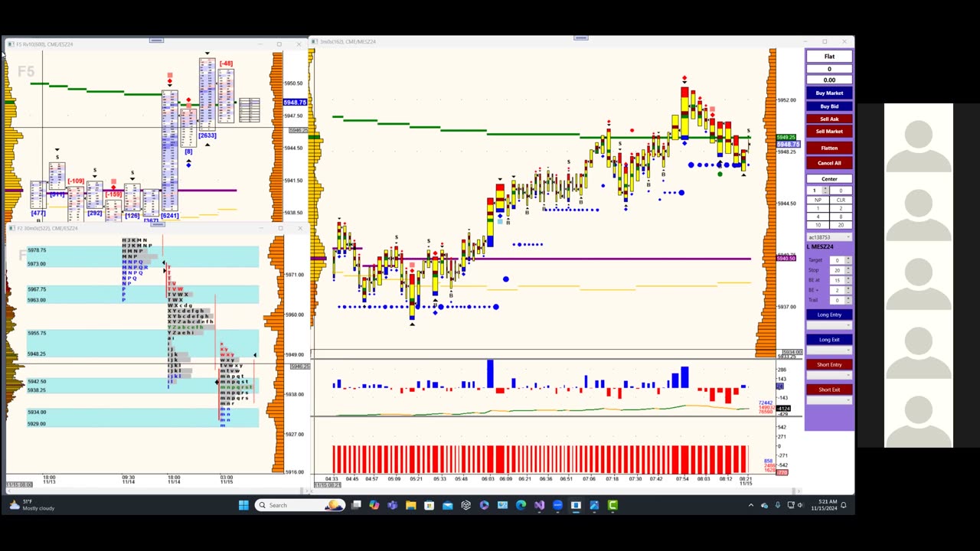
Task: Maximize the F5 chart window
Action: click(x=279, y=44)
